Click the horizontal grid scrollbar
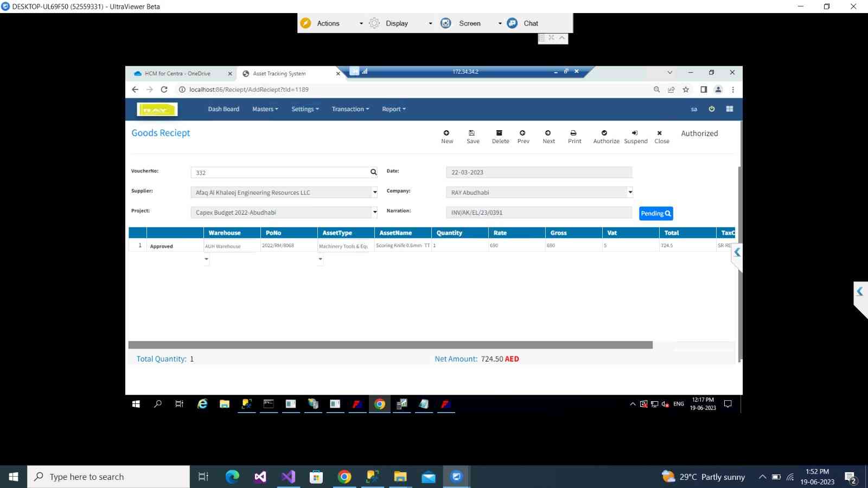 tap(391, 345)
